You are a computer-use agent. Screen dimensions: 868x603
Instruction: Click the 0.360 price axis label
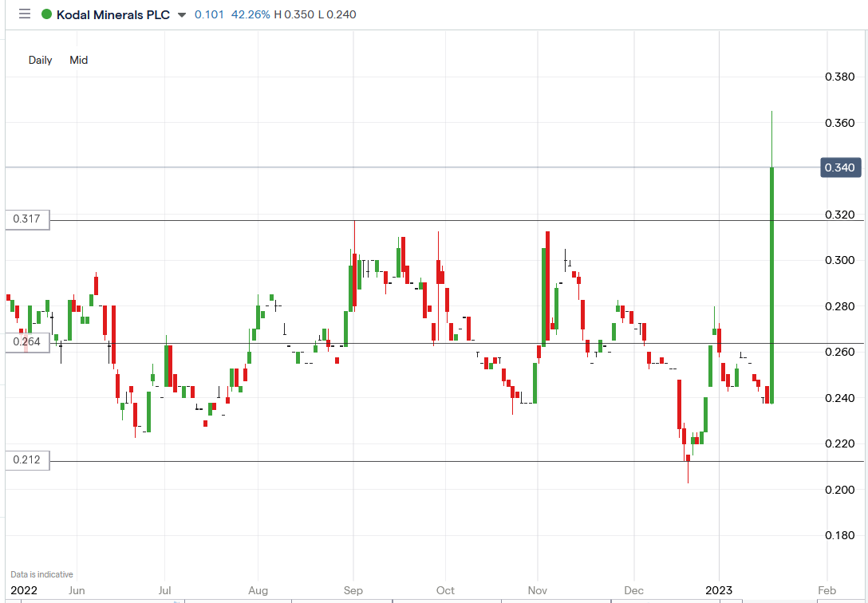pyautogui.click(x=840, y=123)
